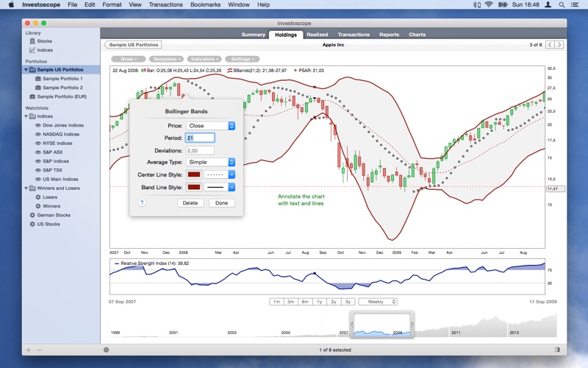Open US Stocks smart list
The width and height of the screenshot is (588, 368).
click(45, 224)
